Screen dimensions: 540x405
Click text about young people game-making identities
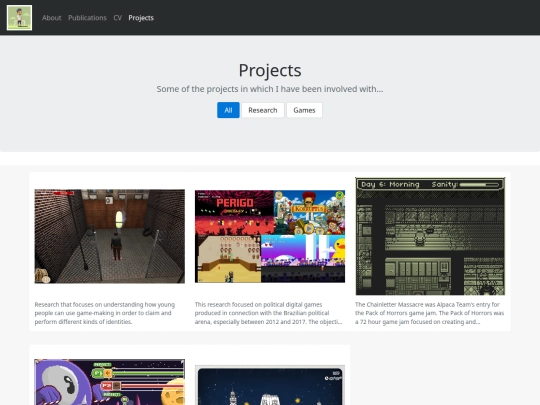click(x=105, y=313)
